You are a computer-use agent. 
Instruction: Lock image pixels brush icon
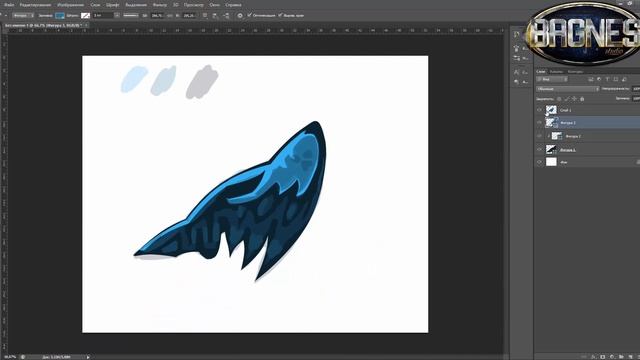coord(567,99)
